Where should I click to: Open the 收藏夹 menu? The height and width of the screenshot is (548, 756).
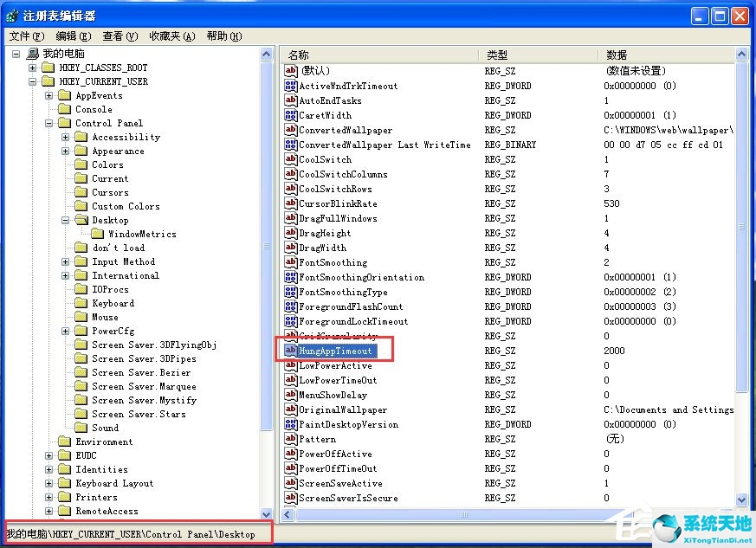(x=172, y=36)
